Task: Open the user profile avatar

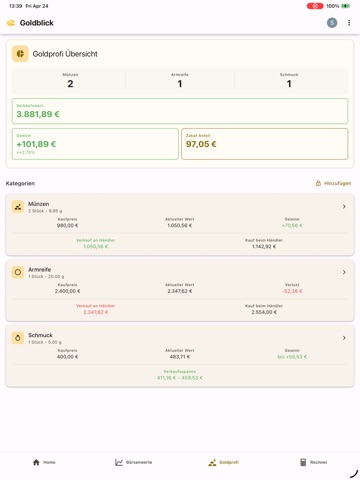Action: coord(332,23)
